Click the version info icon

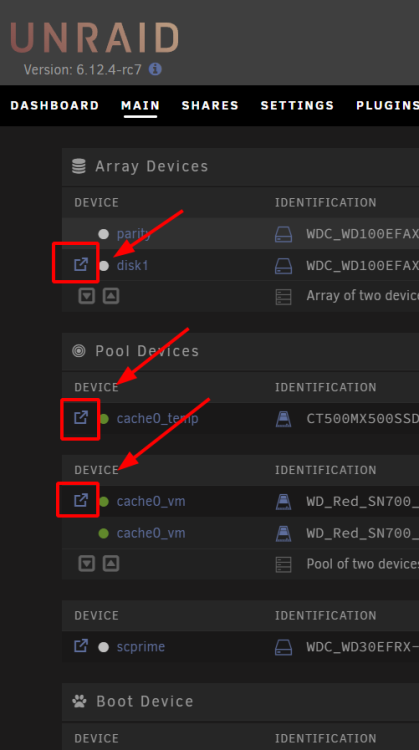[x=155, y=69]
